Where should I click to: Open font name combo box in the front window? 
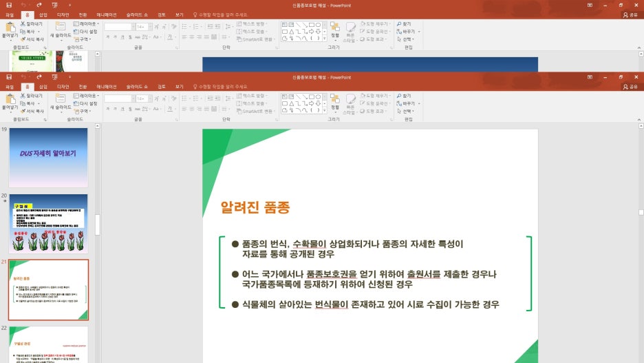(120, 98)
